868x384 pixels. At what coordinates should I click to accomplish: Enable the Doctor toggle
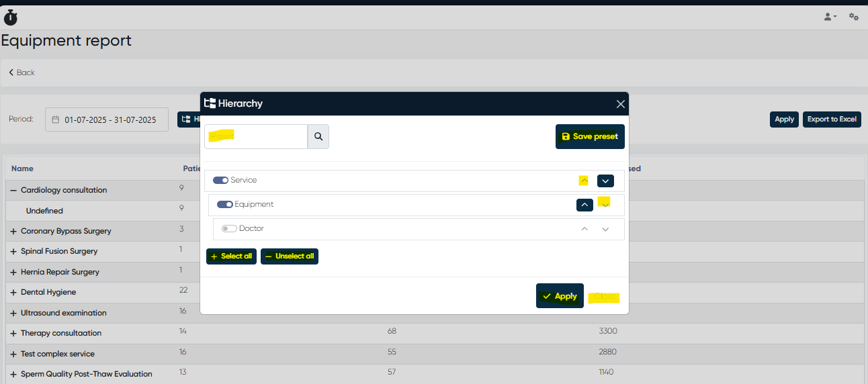tap(229, 228)
